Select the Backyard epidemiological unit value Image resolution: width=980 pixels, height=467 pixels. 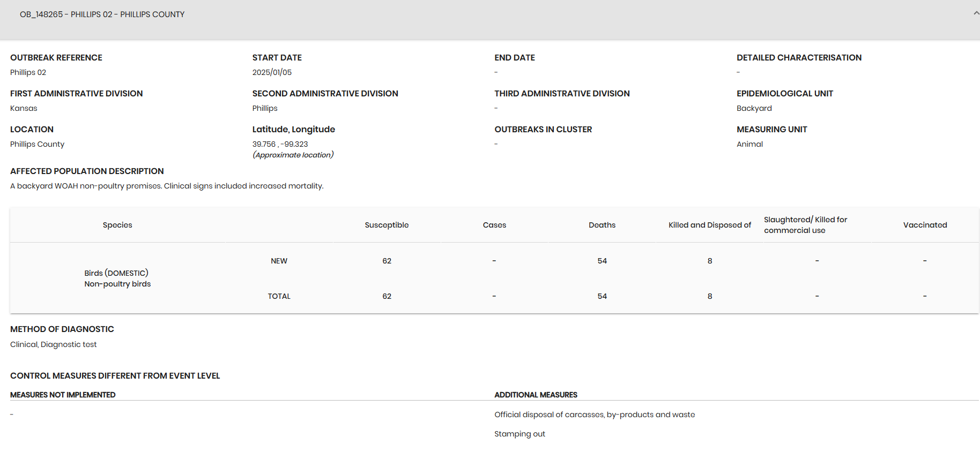click(x=754, y=108)
